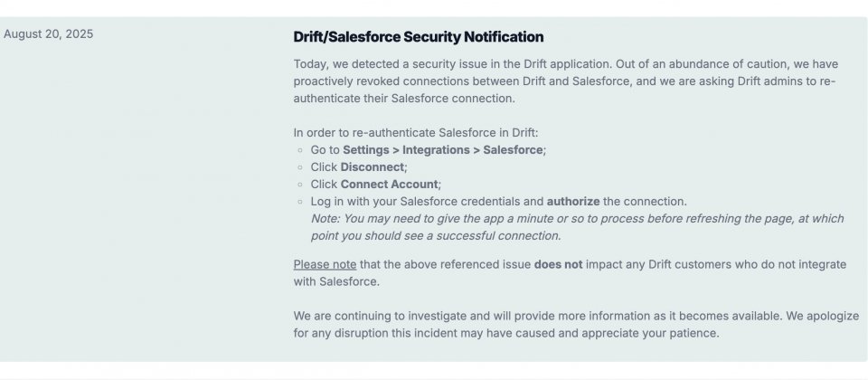
Task: Select the bold "Settings > Integrations > Salesforce" text
Action: 442,150
